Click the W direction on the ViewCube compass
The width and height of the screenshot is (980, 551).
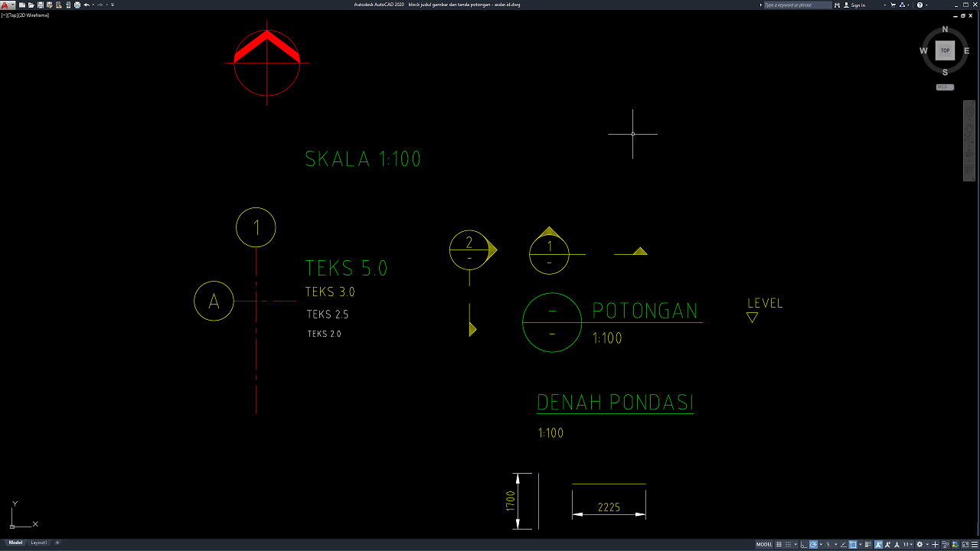[923, 51]
